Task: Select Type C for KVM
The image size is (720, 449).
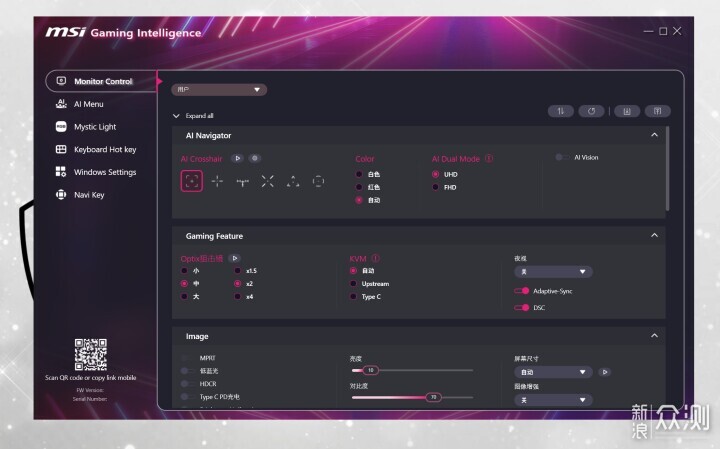Action: click(353, 297)
